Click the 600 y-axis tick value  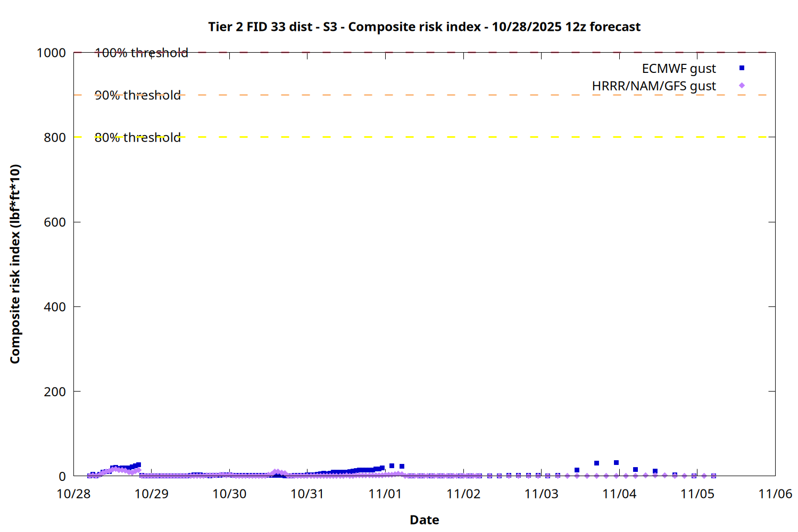(55, 222)
